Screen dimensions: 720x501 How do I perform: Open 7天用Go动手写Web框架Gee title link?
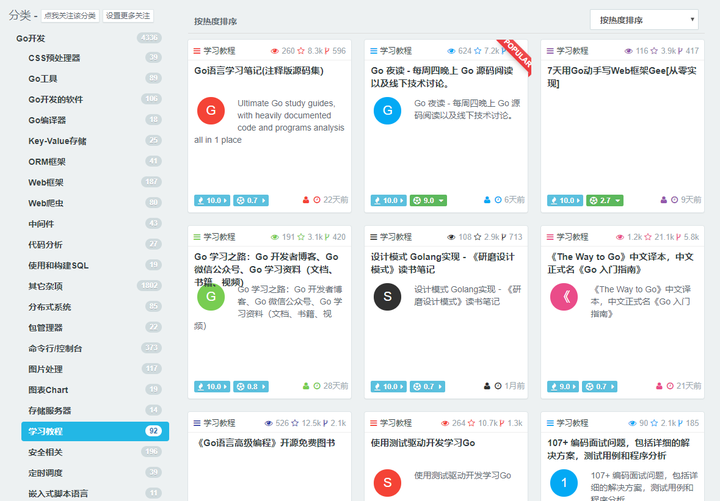(622, 77)
